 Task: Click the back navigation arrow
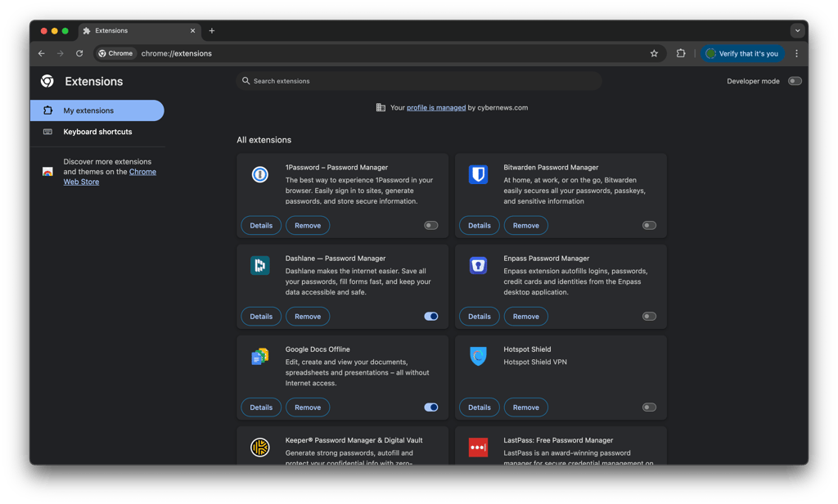pyautogui.click(x=41, y=53)
